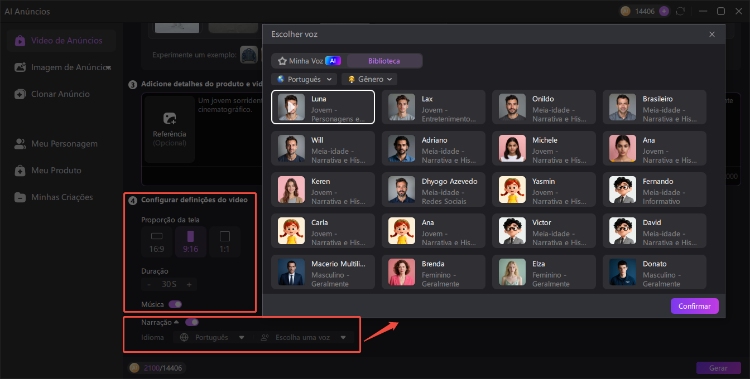Select the Ana voice with cartoon avatar
The height and width of the screenshot is (379, 750).
(433, 231)
